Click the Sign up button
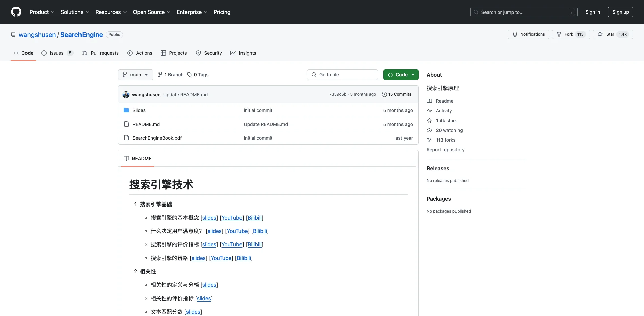 621,12
